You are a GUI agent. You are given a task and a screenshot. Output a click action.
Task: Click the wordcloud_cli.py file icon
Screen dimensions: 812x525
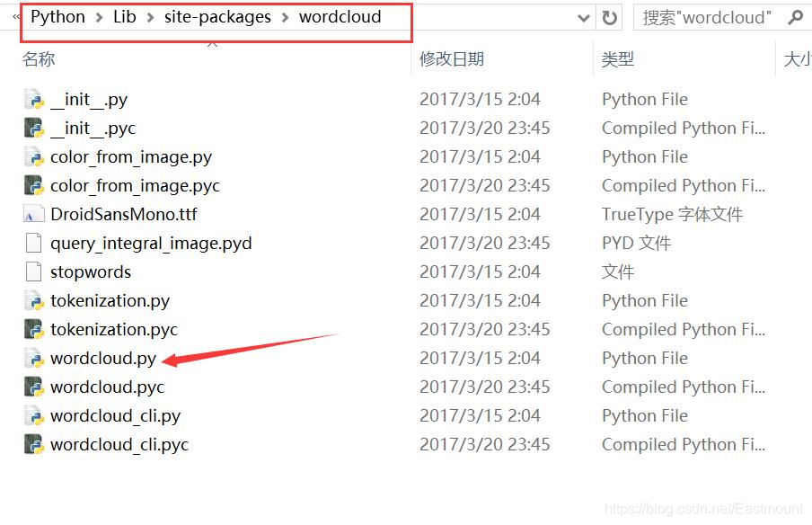[33, 415]
